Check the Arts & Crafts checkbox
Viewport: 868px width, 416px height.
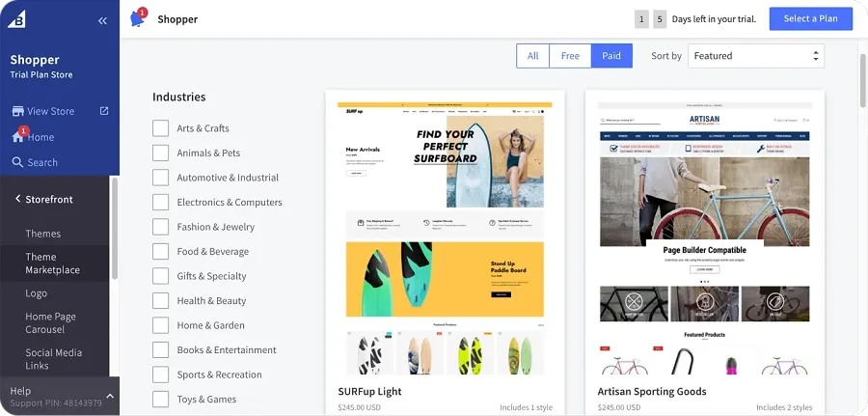[x=160, y=128]
